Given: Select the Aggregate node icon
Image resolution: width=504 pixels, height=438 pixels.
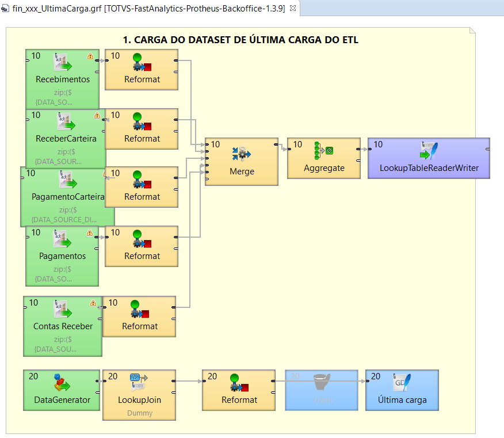Looking at the screenshot, I should (323, 151).
